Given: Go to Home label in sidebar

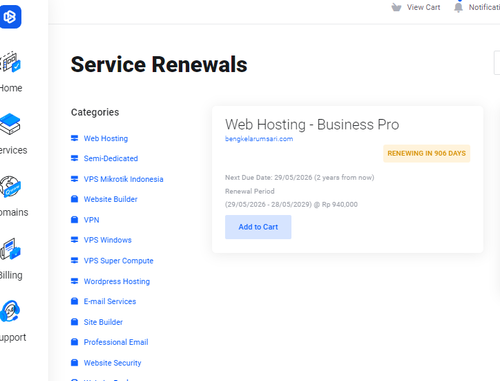Looking at the screenshot, I should pyautogui.click(x=11, y=88).
